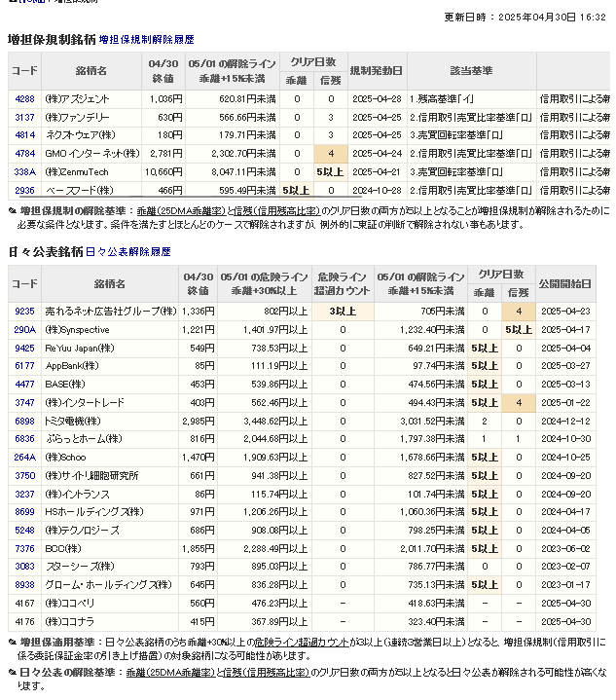616x700 pixels.
Task: Select the (株)ココナラ name cell
Action: (110, 622)
